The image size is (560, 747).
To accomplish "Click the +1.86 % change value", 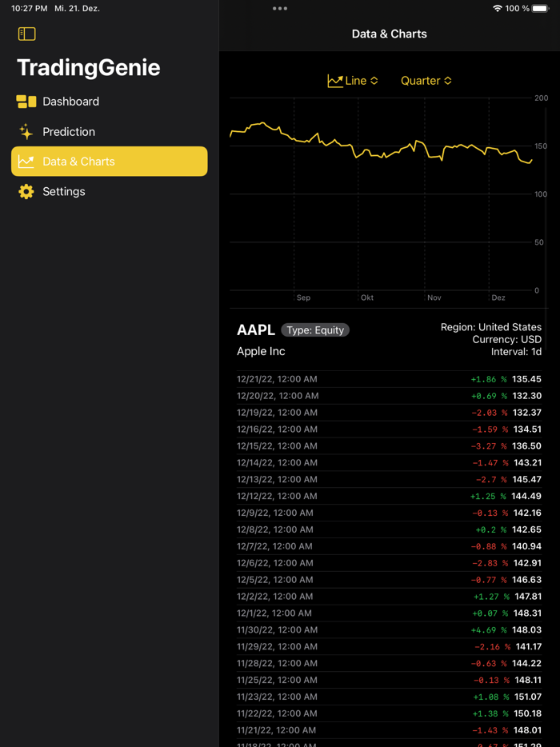I will [489, 379].
